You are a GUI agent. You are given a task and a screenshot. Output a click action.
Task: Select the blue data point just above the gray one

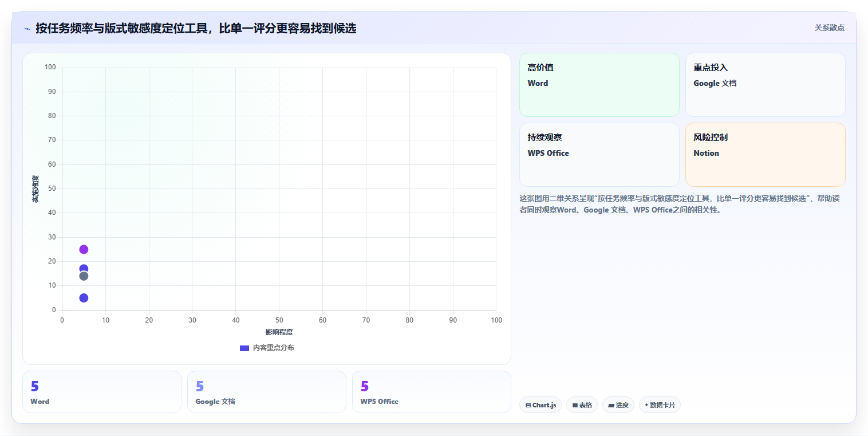[x=84, y=268]
